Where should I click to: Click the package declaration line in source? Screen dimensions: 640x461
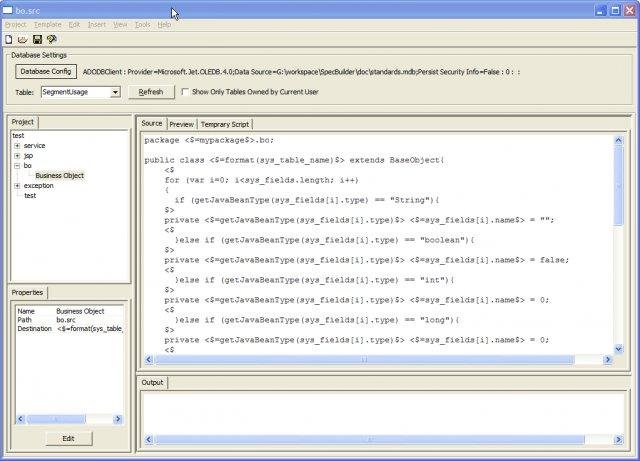[x=209, y=140]
